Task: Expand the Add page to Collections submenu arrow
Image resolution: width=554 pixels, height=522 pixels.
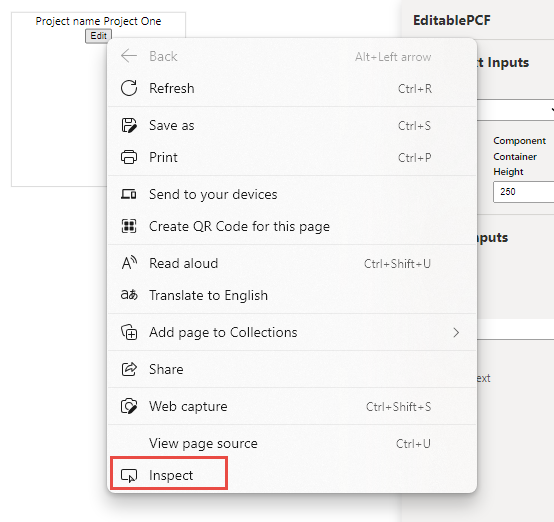Action: coord(456,333)
